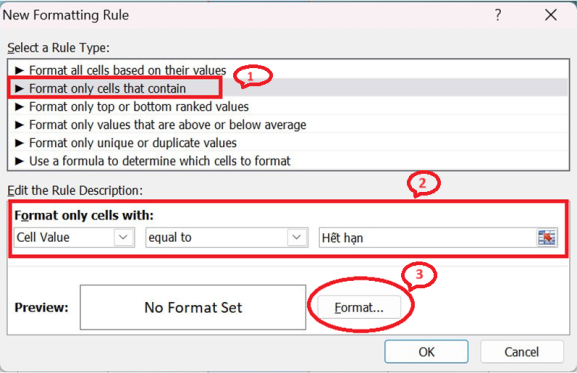Click arrow beside Format only cells that contain
577x373 pixels.
click(x=19, y=88)
